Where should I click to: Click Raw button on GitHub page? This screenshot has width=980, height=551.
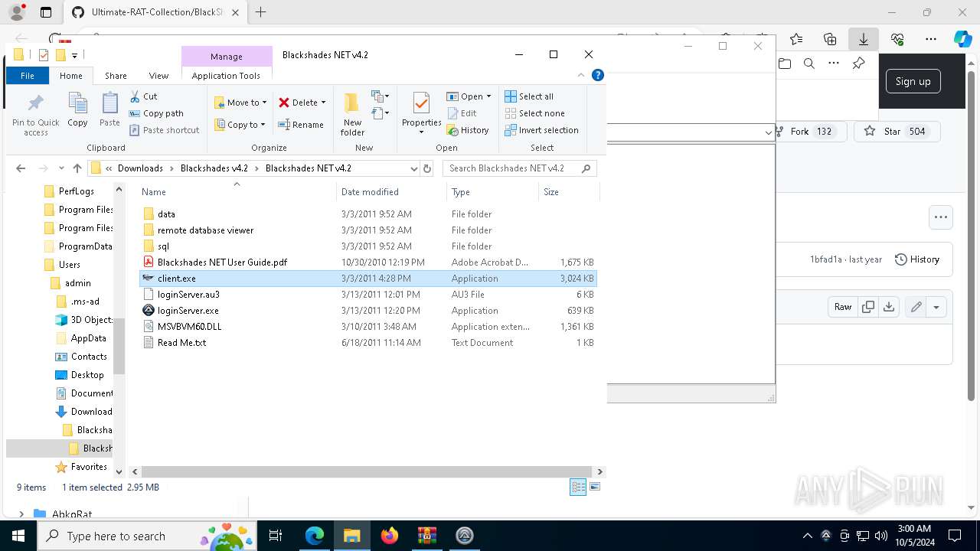tap(842, 307)
